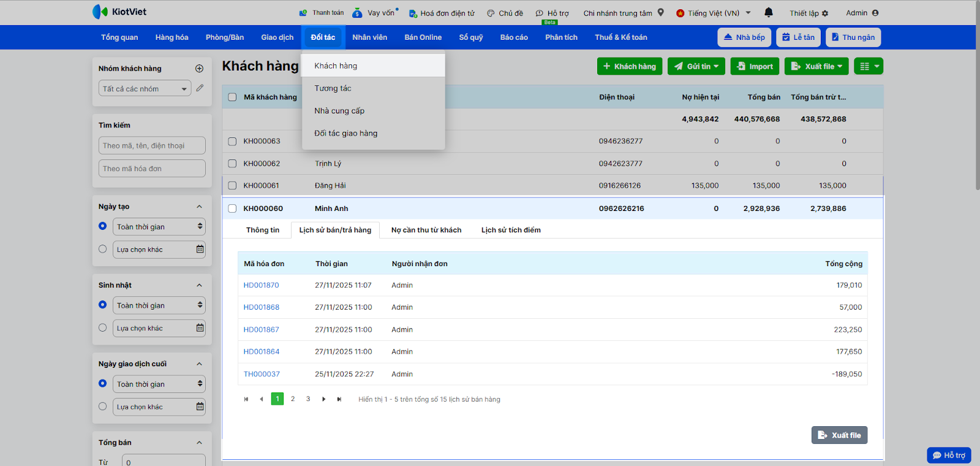Select 'Nhà cung cấp' from Đối tác menu
This screenshot has height=466, width=980.
click(339, 111)
